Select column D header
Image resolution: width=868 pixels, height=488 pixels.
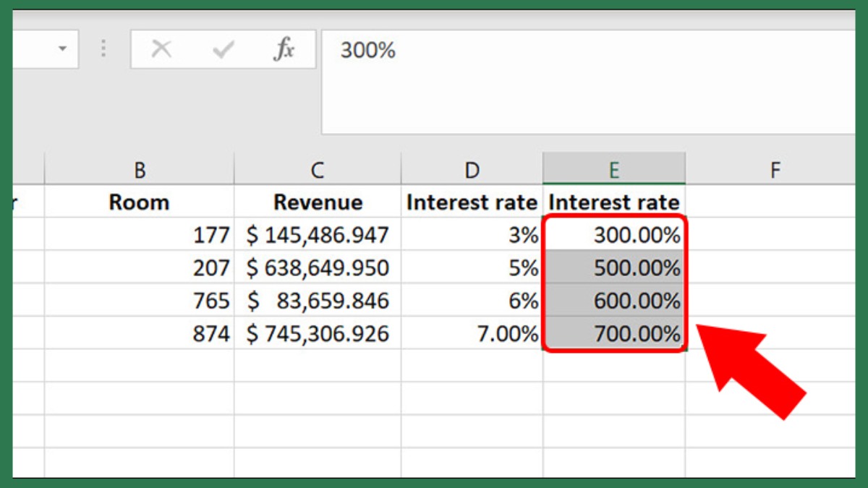click(x=472, y=170)
